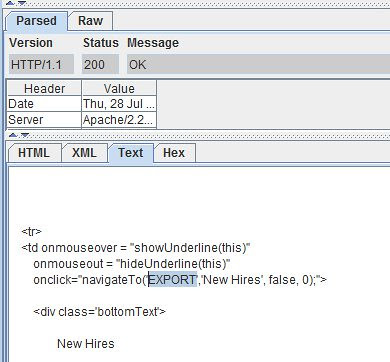Click the Header column heading
Image resolution: width=390 pixels, height=362 pixels.
pos(44,89)
